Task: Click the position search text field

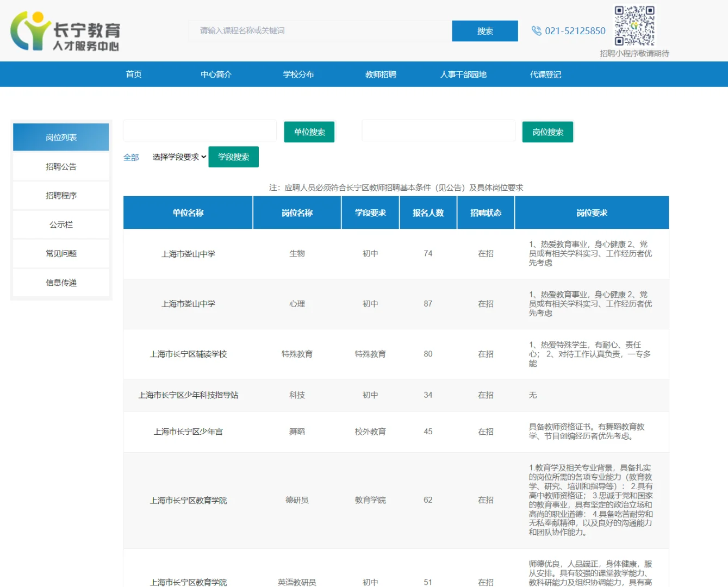Action: (x=438, y=131)
